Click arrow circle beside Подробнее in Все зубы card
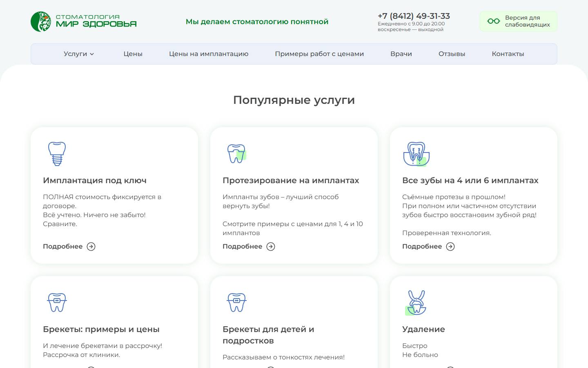This screenshot has width=588, height=368. click(450, 247)
